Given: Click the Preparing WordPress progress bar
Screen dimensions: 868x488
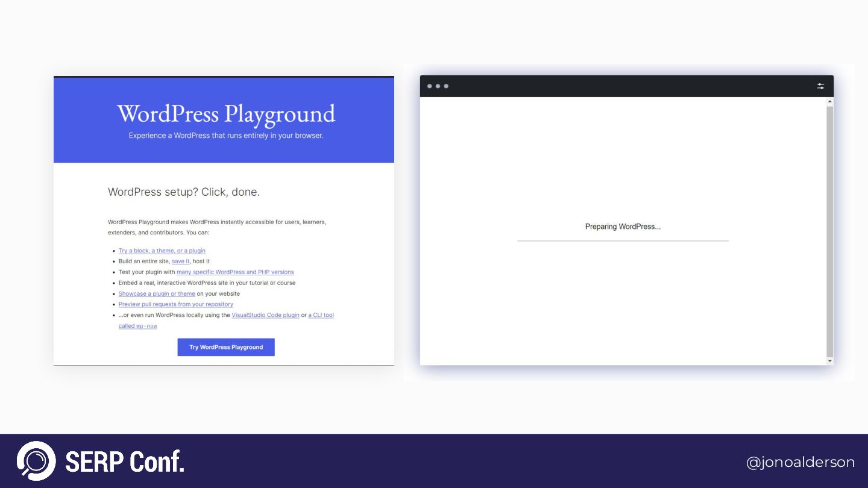Looking at the screenshot, I should coord(623,241).
